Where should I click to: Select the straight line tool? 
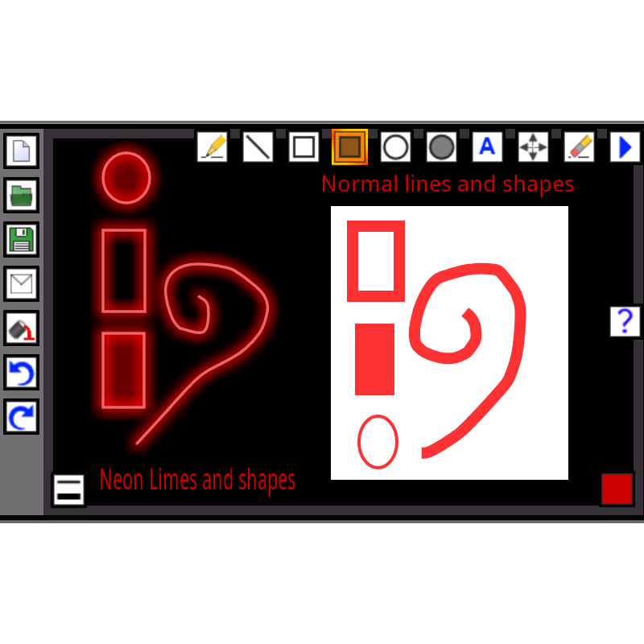pyautogui.click(x=258, y=147)
